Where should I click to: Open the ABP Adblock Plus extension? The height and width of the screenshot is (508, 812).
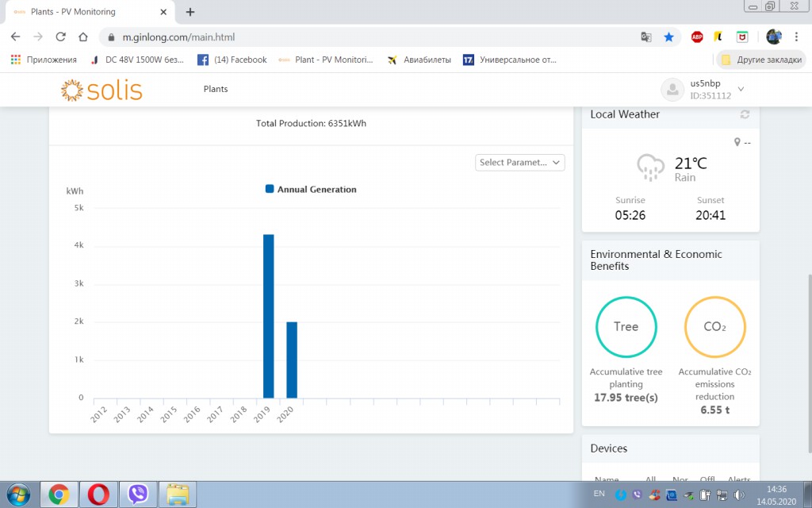pos(697,37)
